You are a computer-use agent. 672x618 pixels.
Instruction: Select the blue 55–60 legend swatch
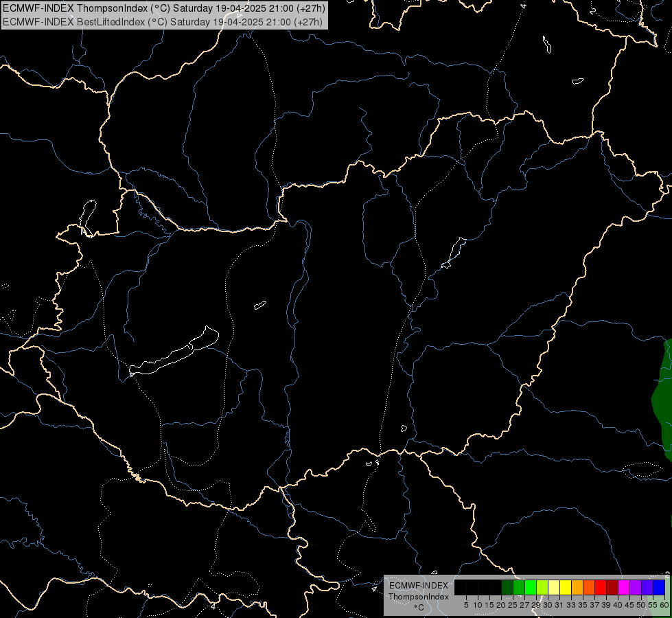point(659,587)
